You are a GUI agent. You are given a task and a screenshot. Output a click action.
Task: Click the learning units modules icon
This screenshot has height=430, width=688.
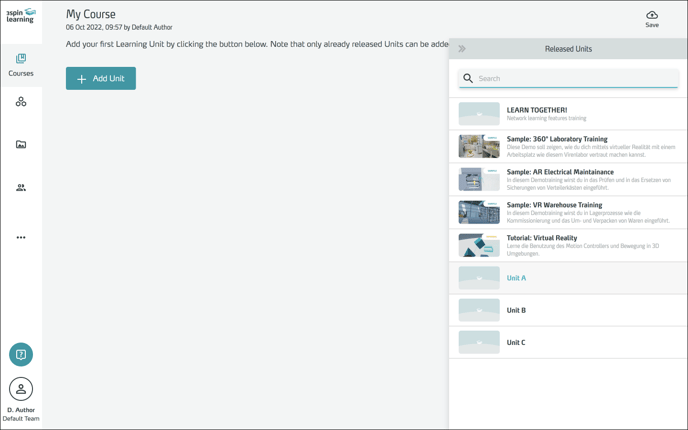coord(21,102)
